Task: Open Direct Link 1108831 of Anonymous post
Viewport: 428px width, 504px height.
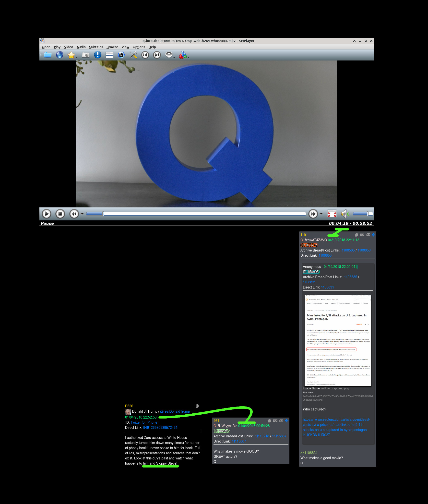Action: (327, 287)
